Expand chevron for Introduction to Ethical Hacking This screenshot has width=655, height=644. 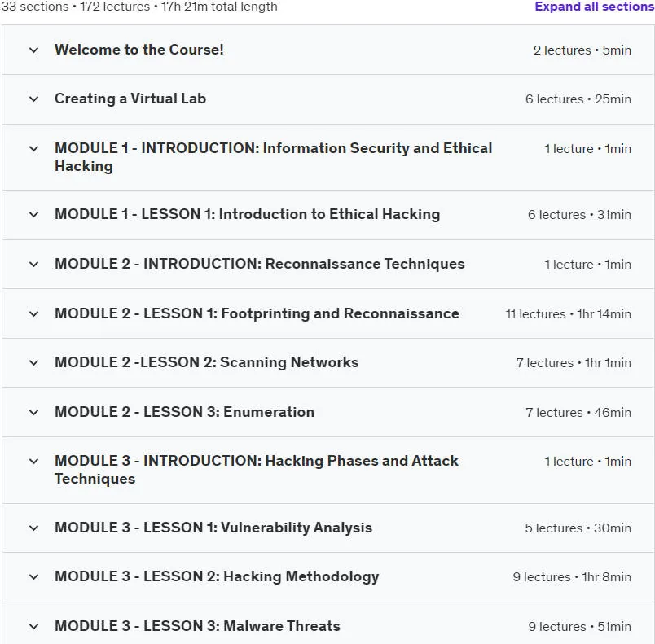(34, 215)
